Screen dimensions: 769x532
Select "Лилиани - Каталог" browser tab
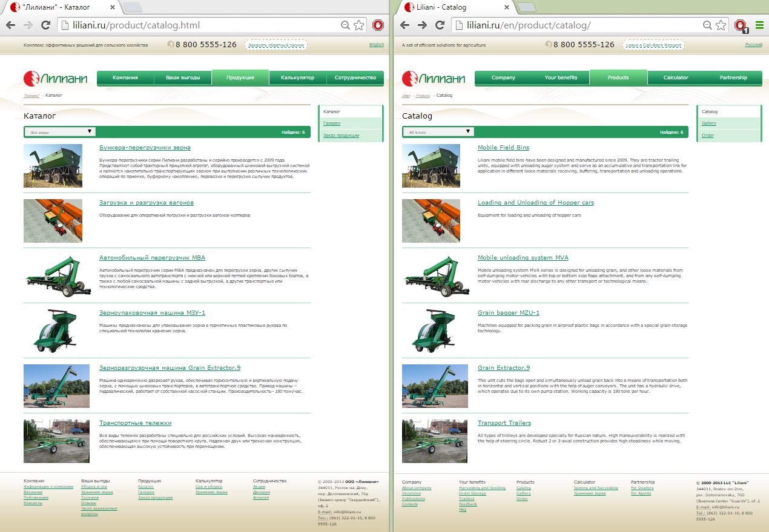tap(63, 7)
